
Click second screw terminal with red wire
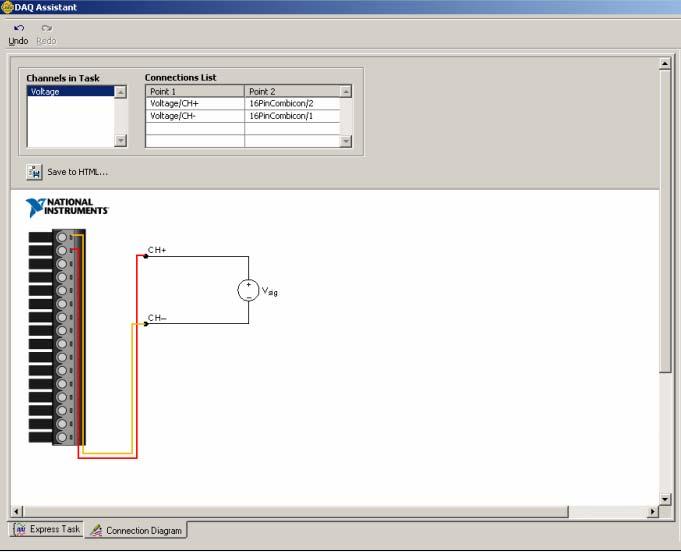tap(62, 251)
